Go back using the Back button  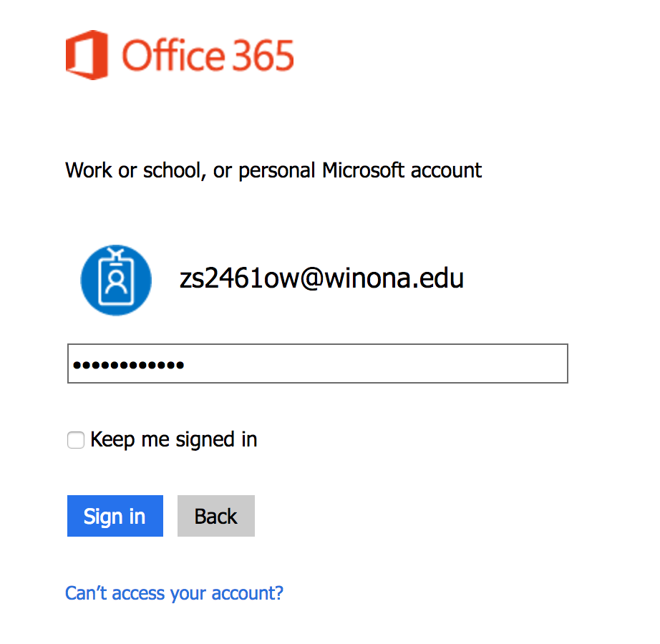coord(215,516)
